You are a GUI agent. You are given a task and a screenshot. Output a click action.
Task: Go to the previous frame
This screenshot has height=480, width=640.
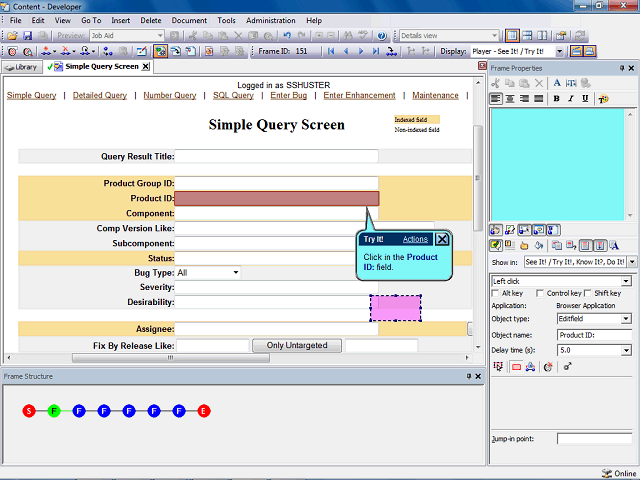(x=346, y=51)
